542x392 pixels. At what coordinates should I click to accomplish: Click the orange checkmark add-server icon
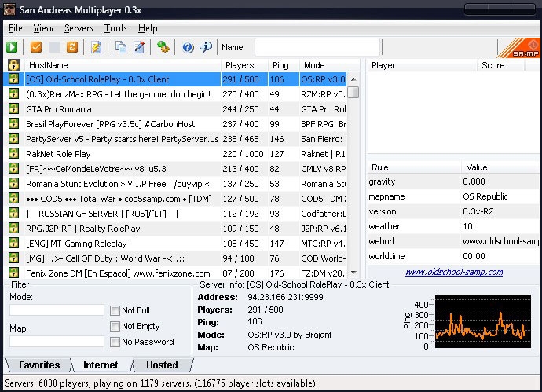coord(36,47)
